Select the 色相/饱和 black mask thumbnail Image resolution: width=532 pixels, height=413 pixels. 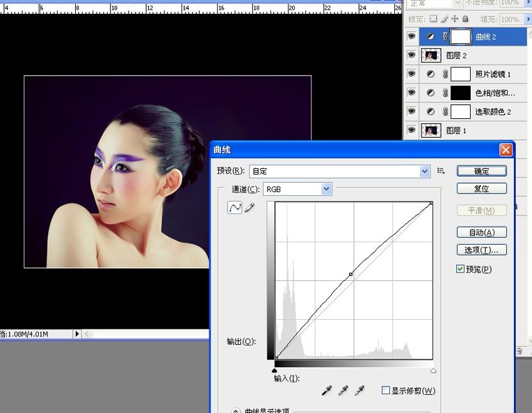click(460, 92)
